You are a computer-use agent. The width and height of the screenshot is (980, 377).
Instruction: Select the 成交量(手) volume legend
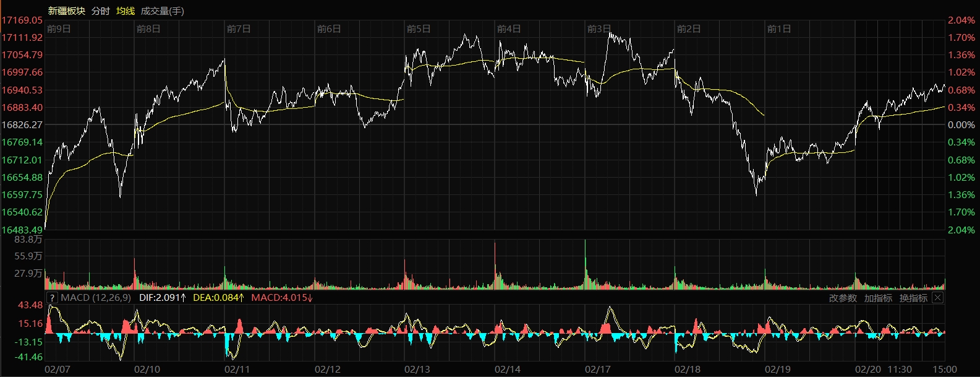162,11
